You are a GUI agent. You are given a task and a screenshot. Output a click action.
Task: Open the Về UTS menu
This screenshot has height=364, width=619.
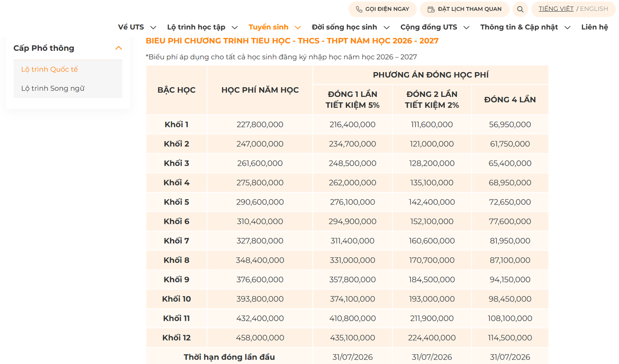click(x=131, y=27)
